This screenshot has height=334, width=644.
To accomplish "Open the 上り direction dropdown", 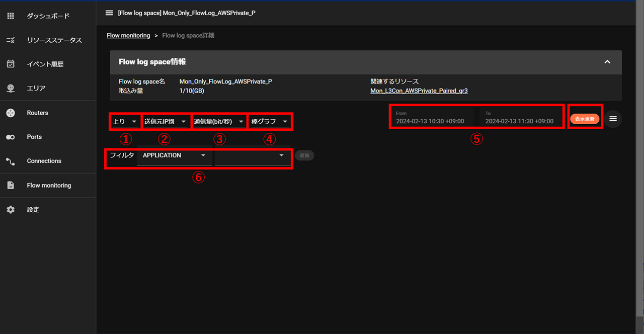I will tap(125, 122).
